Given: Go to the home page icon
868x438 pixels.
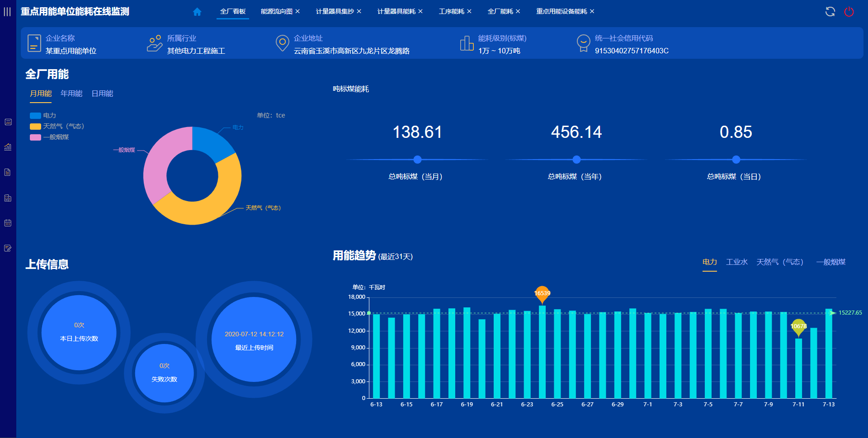Looking at the screenshot, I should 197,12.
